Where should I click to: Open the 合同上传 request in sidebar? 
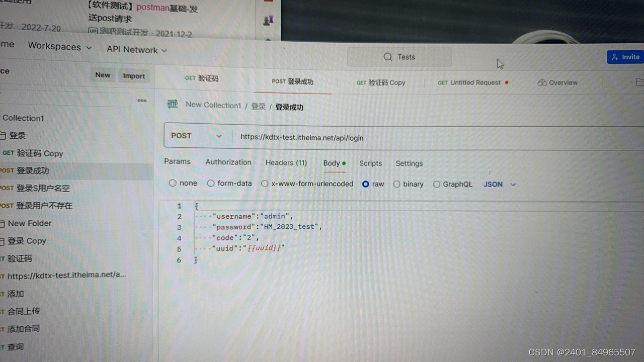coord(20,311)
